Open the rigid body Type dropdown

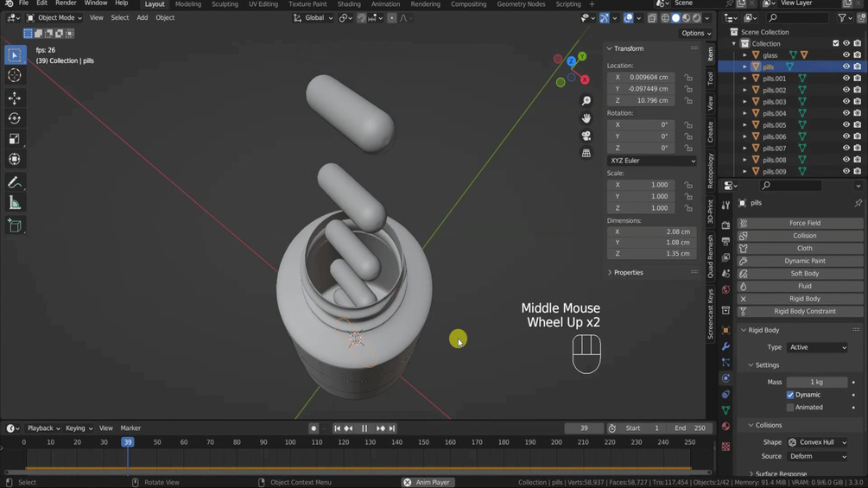coord(817,347)
